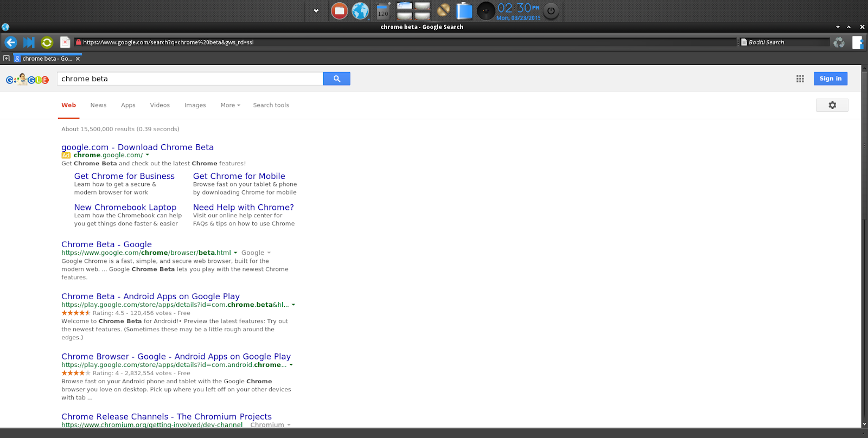Click 'About 15,500,000 results' text
This screenshot has width=868, height=438.
tap(98, 129)
